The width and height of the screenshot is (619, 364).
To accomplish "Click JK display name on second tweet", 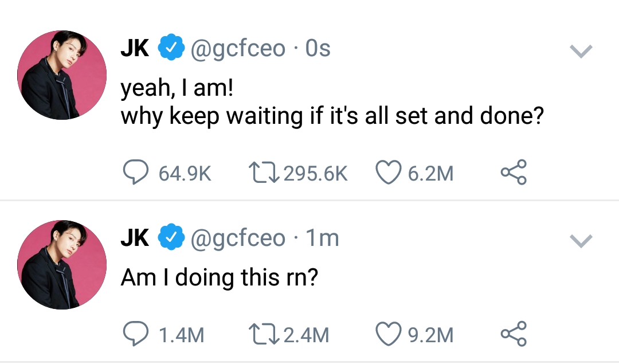I will pyautogui.click(x=135, y=238).
